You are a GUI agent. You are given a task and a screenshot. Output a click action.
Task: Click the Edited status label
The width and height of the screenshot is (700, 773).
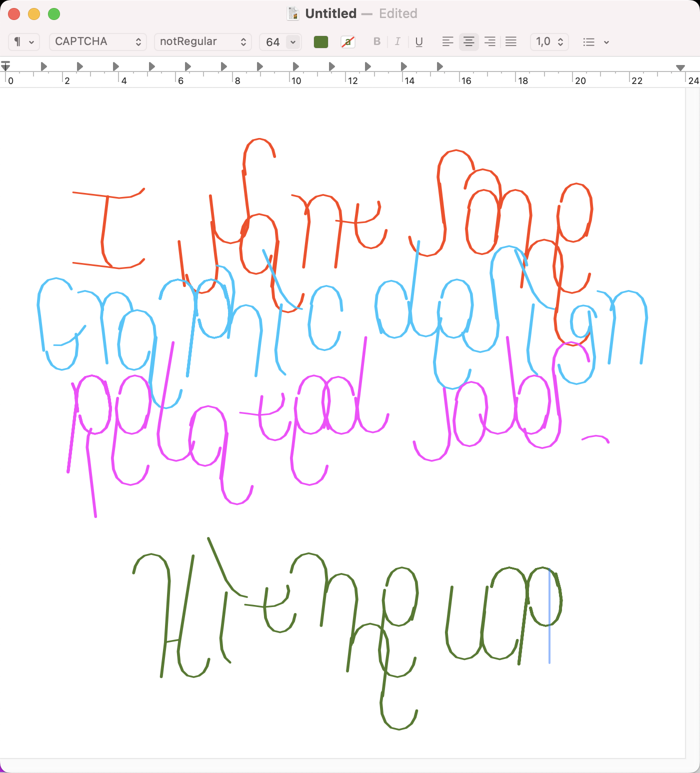pos(398,13)
